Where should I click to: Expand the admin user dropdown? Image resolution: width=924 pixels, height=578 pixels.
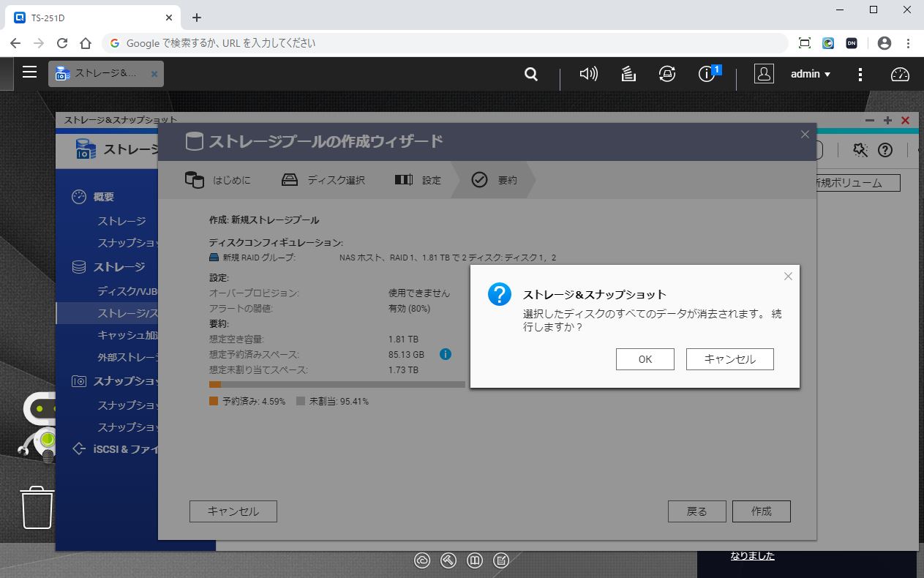coord(811,74)
